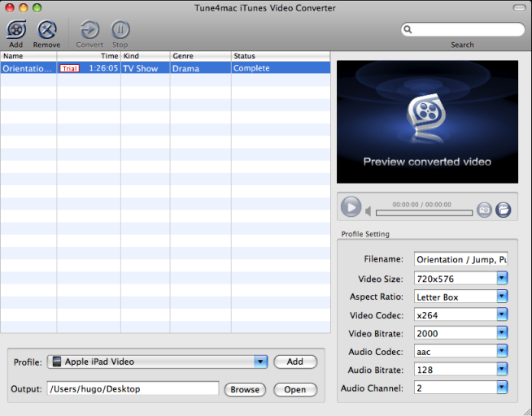
Task: Open the snapshot folder icon
Action: coord(504,210)
